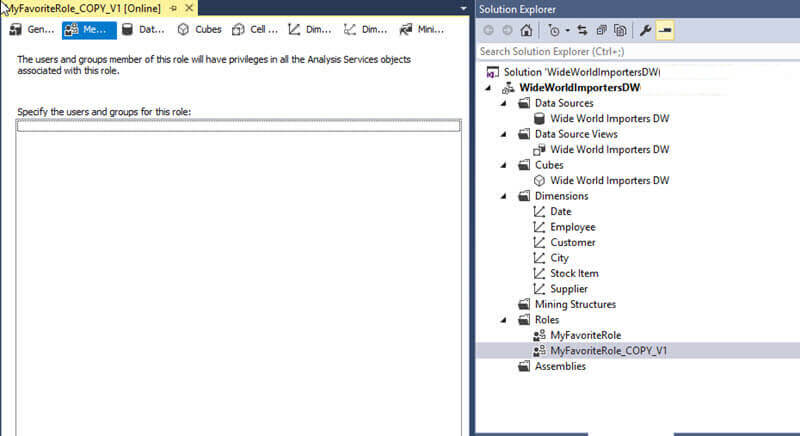Click Sync with Active Document icon
The width and height of the screenshot is (800, 436).
582,31
